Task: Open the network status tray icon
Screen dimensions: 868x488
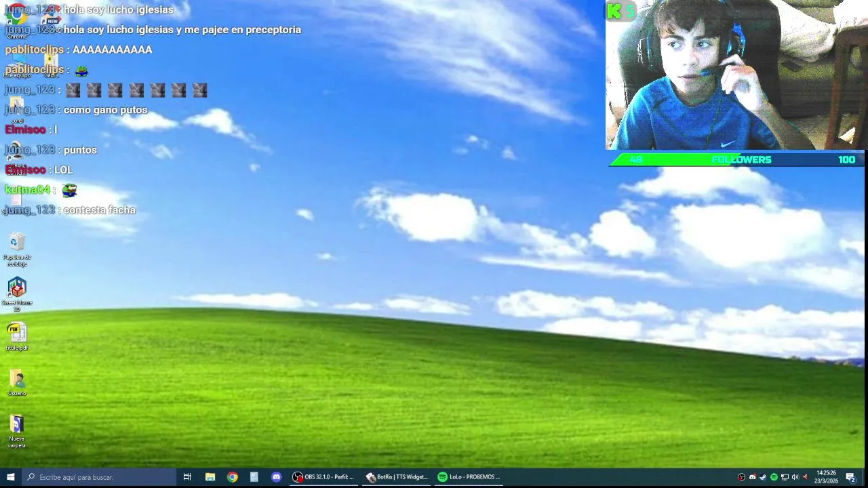Action: pos(785,477)
